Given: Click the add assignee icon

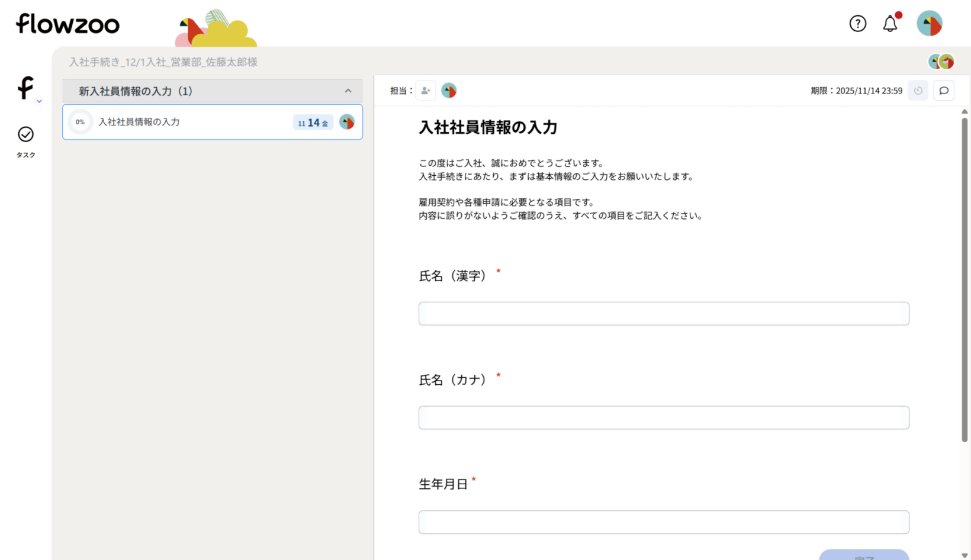Looking at the screenshot, I should click(x=425, y=91).
